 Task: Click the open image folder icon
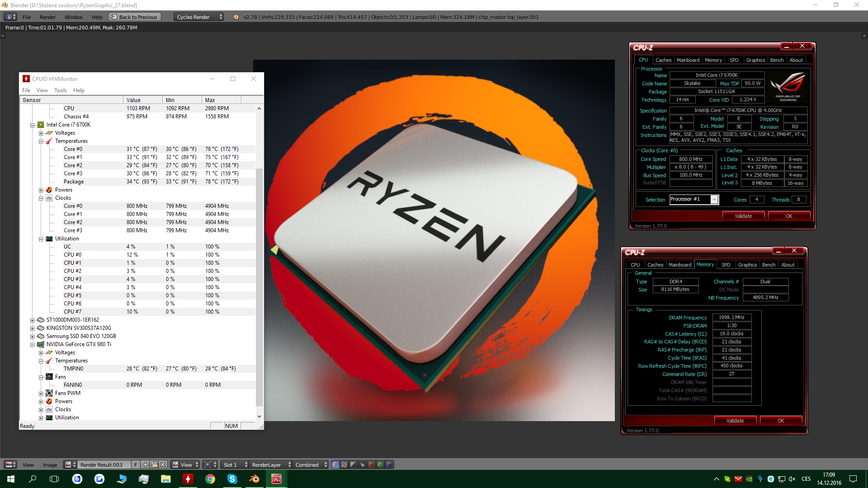154,465
